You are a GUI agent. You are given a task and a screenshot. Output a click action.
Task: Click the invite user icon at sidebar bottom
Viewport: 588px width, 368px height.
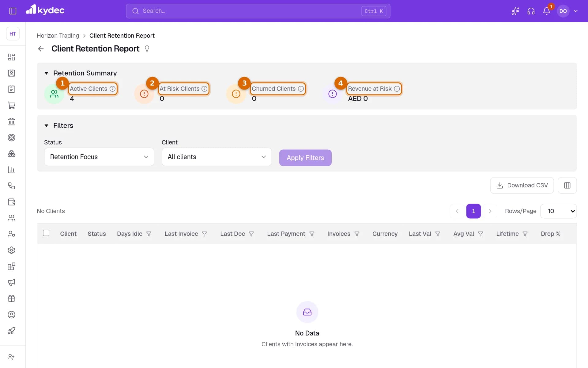click(x=11, y=357)
